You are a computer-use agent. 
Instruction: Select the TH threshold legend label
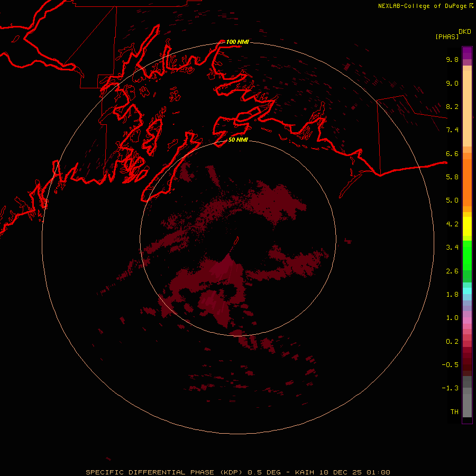[x=454, y=411]
